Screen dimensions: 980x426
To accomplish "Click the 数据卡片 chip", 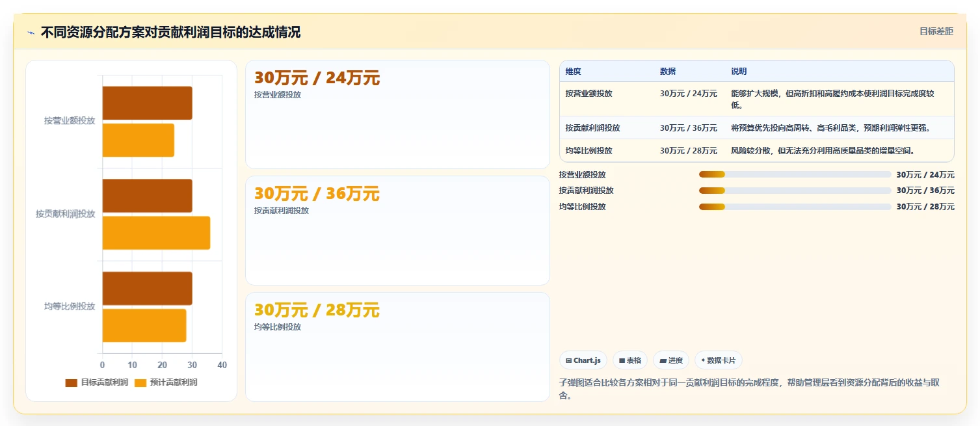I will tap(719, 360).
